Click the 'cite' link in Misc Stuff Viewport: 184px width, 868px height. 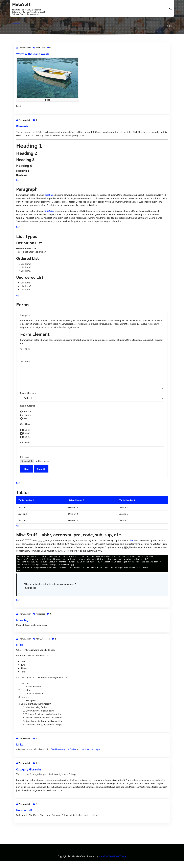131,541
